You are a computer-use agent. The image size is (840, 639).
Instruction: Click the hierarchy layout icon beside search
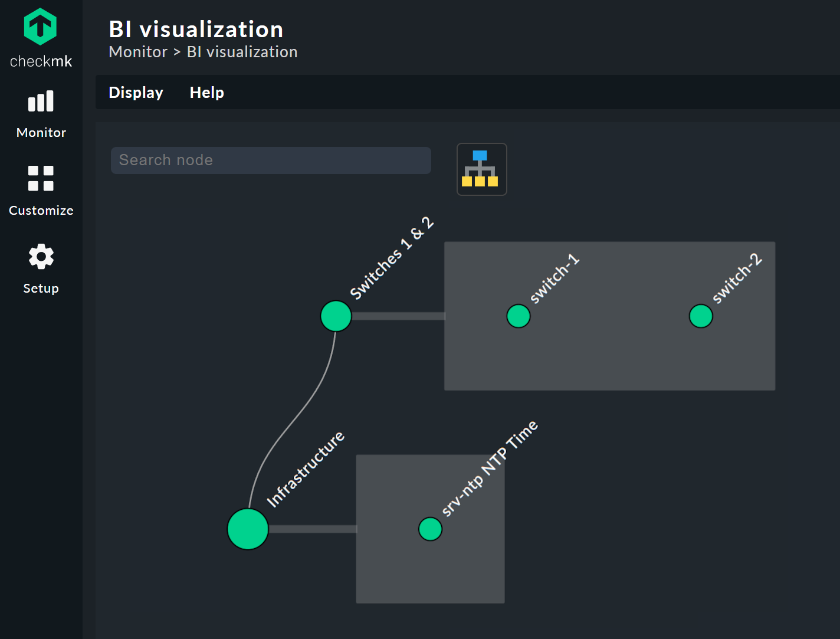(481, 169)
